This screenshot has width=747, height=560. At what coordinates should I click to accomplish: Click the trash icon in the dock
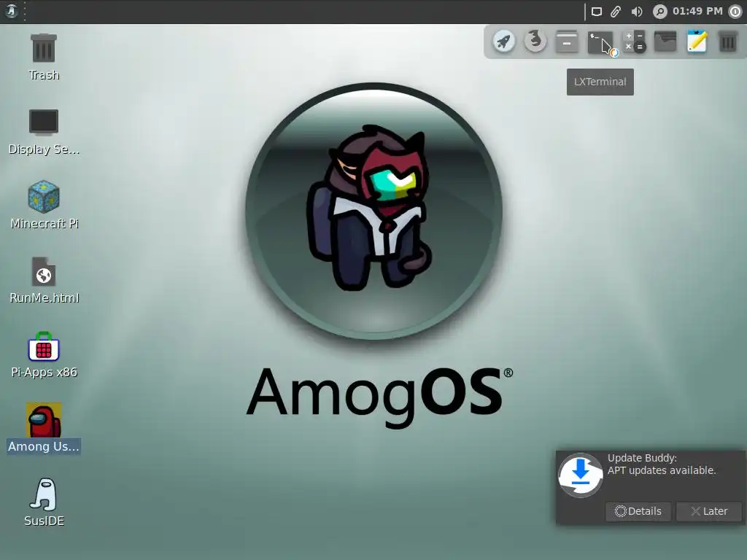pyautogui.click(x=728, y=42)
